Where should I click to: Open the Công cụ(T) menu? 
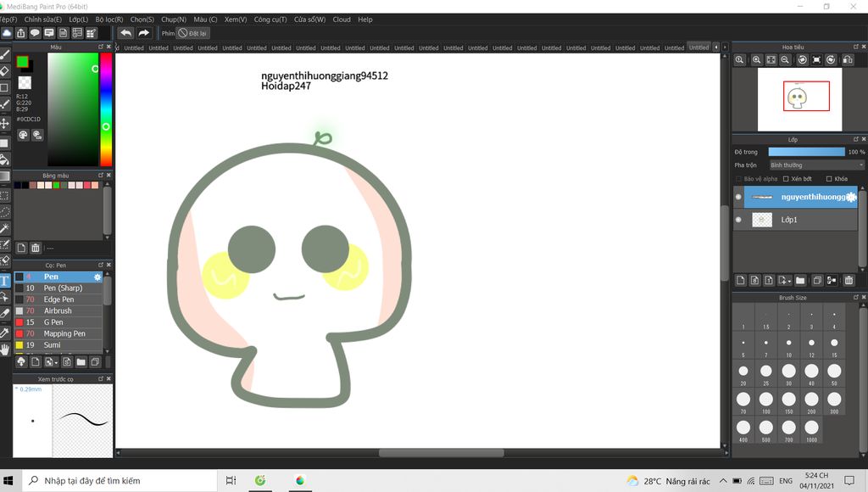click(x=270, y=20)
